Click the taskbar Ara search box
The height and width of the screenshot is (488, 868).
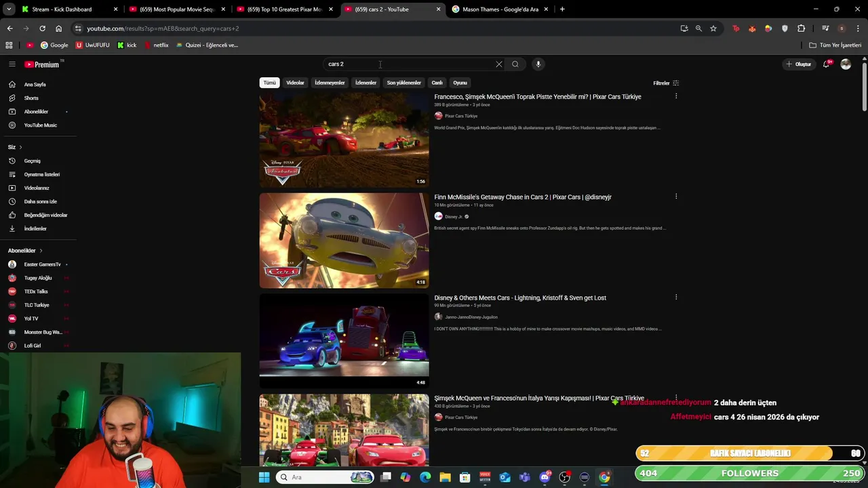click(x=325, y=477)
